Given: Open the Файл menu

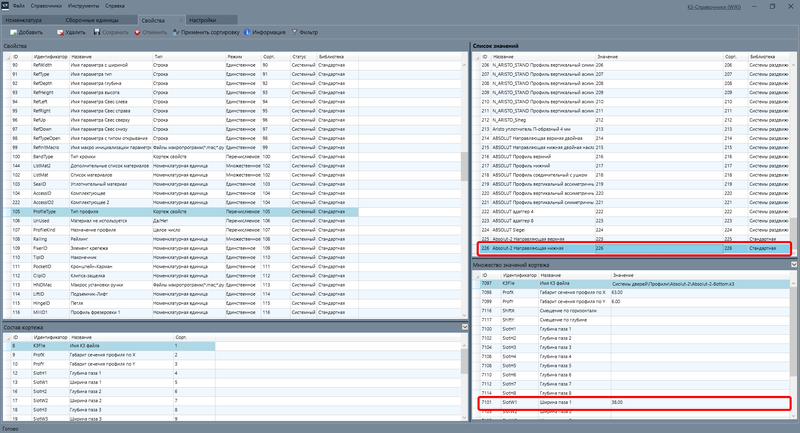Looking at the screenshot, I should click(18, 6).
